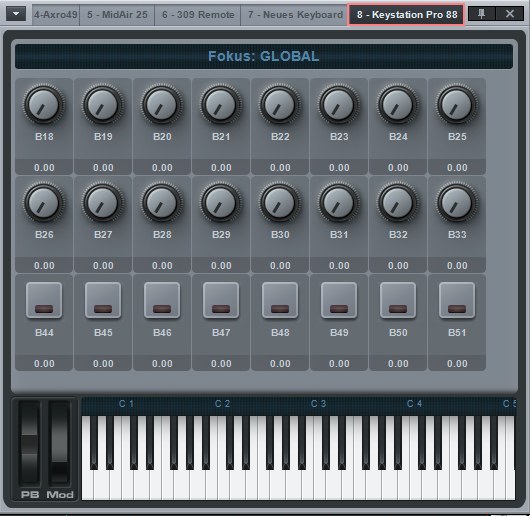Viewport: 530px width, 516px height.
Task: Toggle button B51
Action: click(x=457, y=300)
